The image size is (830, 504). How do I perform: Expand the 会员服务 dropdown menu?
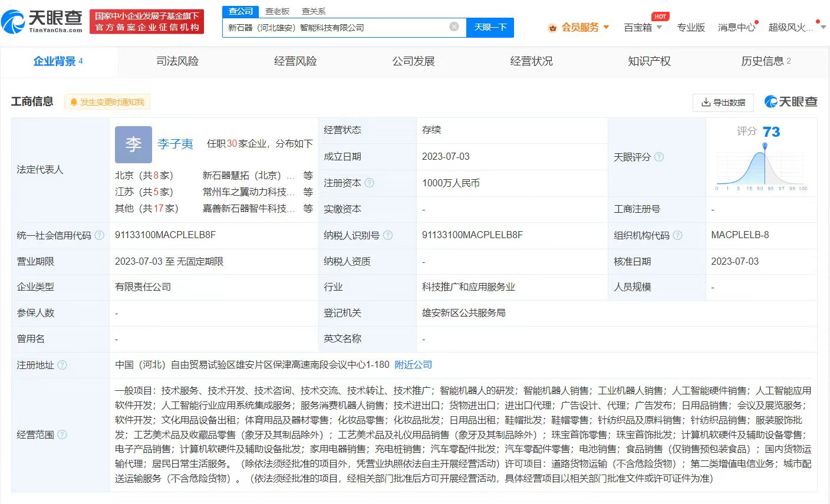coord(579,27)
